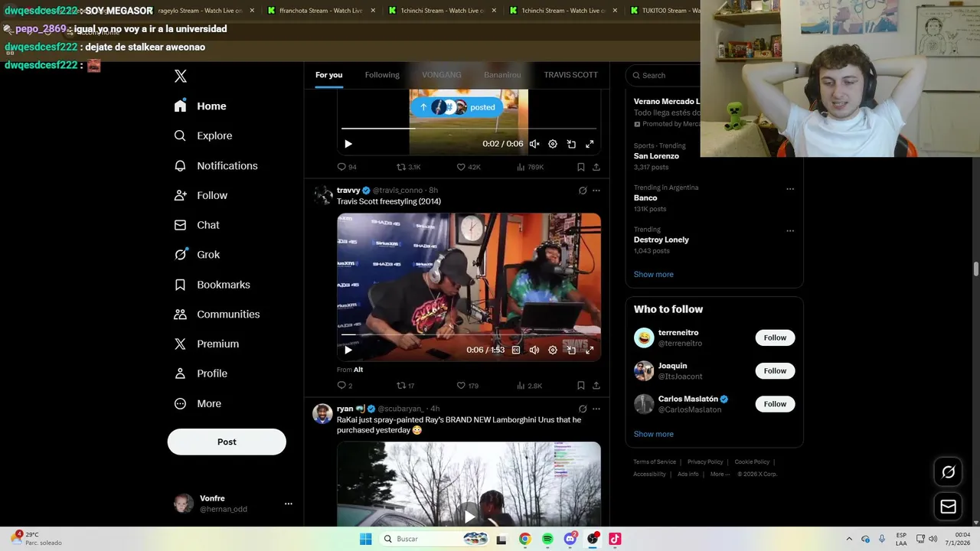Switch to the Bananirou tab
This screenshot has width=980, height=551.
point(502,75)
